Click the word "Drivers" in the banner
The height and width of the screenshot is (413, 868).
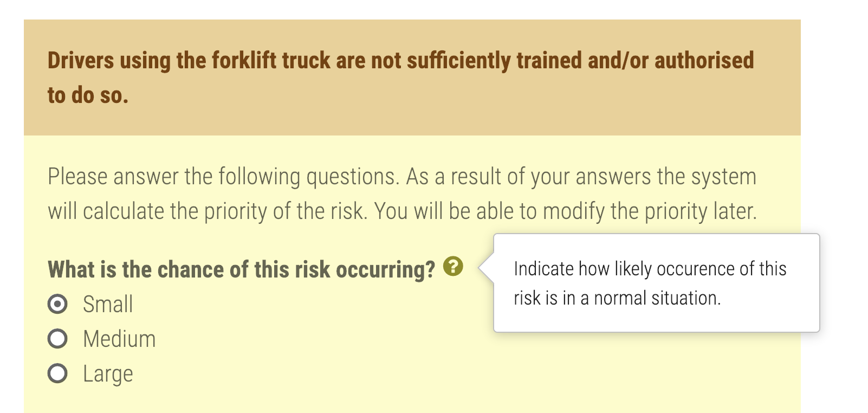pos(81,60)
